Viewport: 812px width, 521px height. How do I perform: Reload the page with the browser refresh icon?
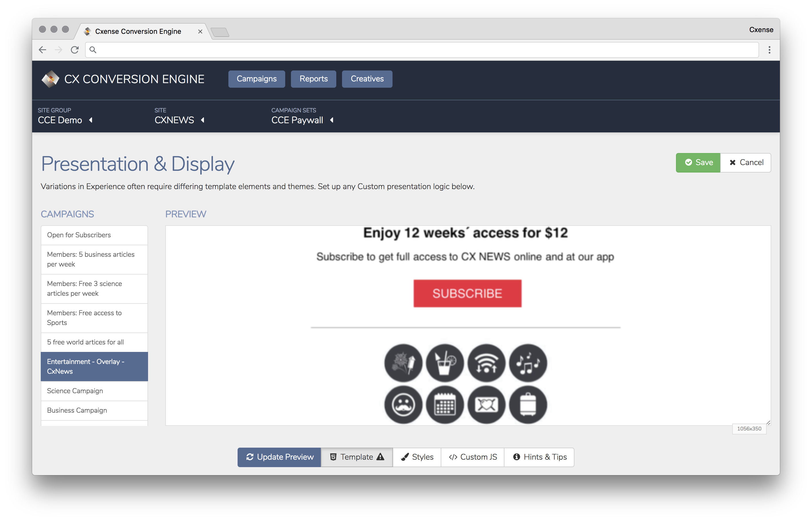pyautogui.click(x=75, y=50)
